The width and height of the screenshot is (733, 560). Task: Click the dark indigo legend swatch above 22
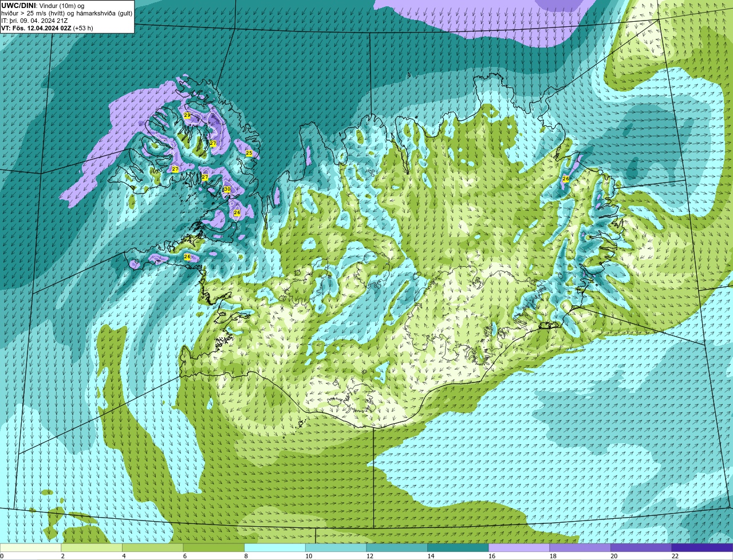[702, 547]
